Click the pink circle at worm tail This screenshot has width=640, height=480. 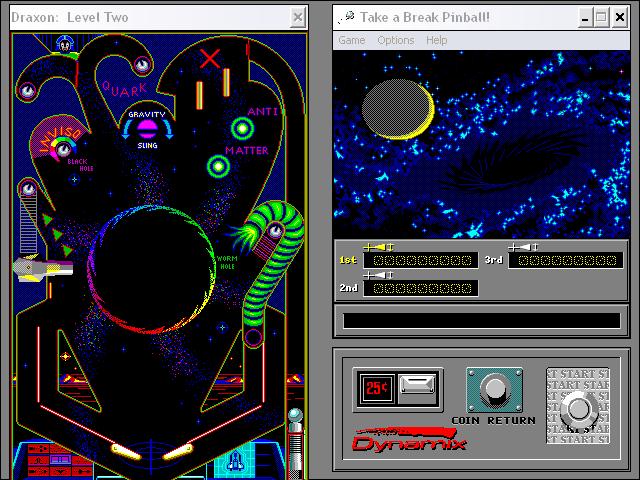[x=253, y=338]
